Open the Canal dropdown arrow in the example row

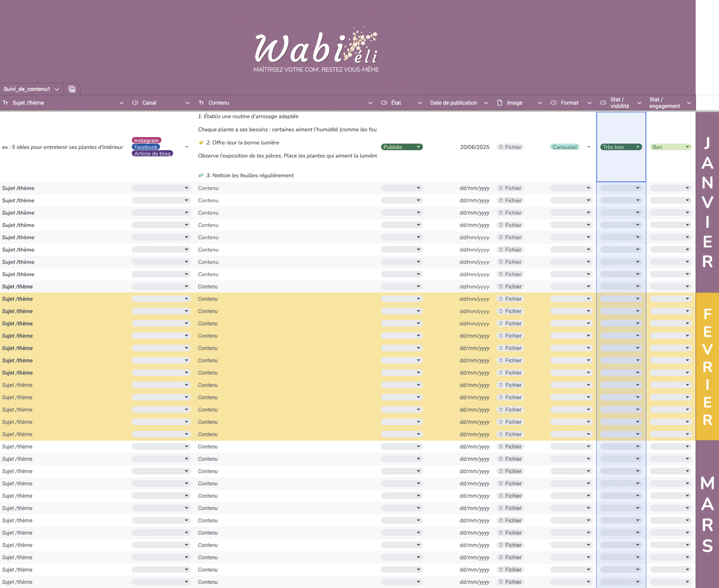[x=187, y=147]
